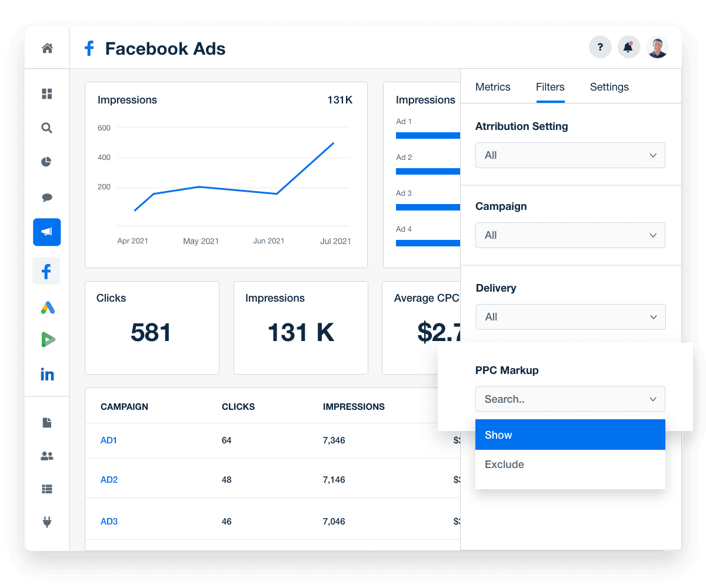This screenshot has height=588, width=706.
Task: Select the megaphone campaigns icon in sidebar
Action: [46, 232]
